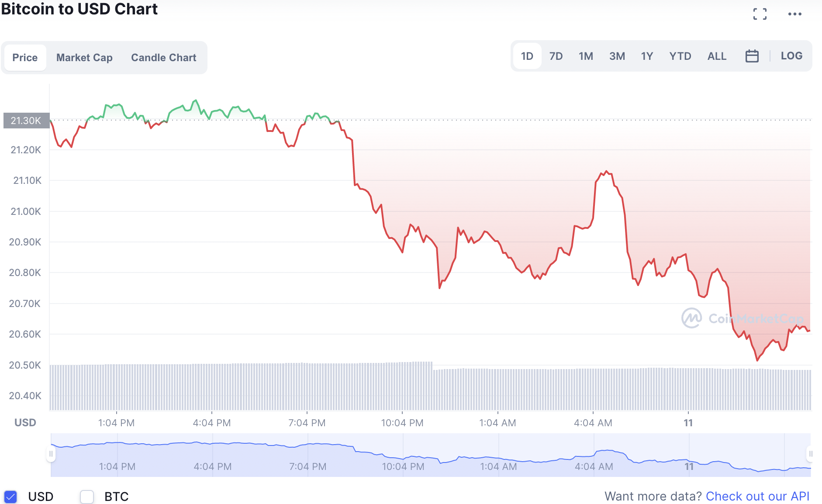The width and height of the screenshot is (822, 504).
Task: Click the 1:04 AM axis label on main chart
Action: 498,423
